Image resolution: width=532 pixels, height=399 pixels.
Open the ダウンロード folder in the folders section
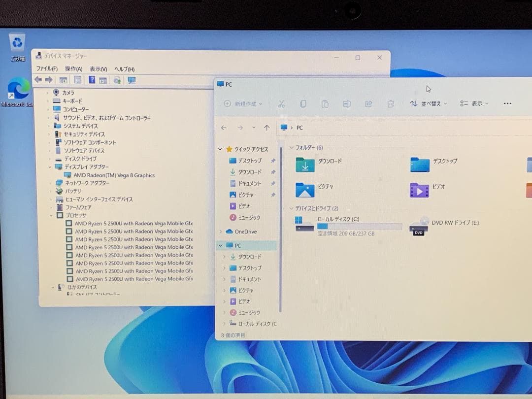pyautogui.click(x=319, y=165)
